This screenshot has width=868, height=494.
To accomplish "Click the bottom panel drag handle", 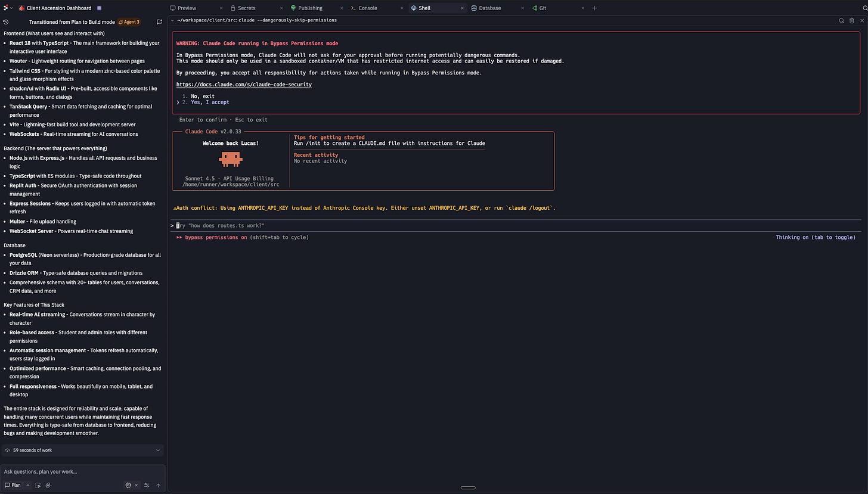I will (468, 487).
